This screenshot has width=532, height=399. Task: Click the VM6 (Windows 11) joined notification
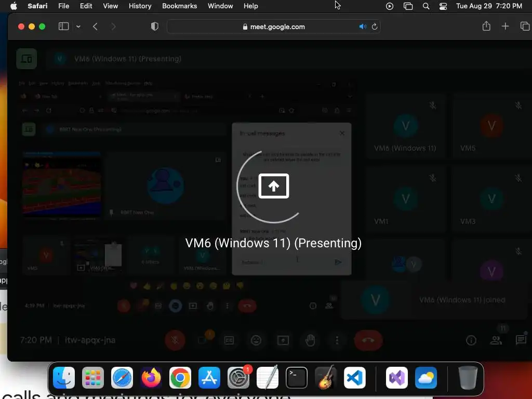(435, 300)
